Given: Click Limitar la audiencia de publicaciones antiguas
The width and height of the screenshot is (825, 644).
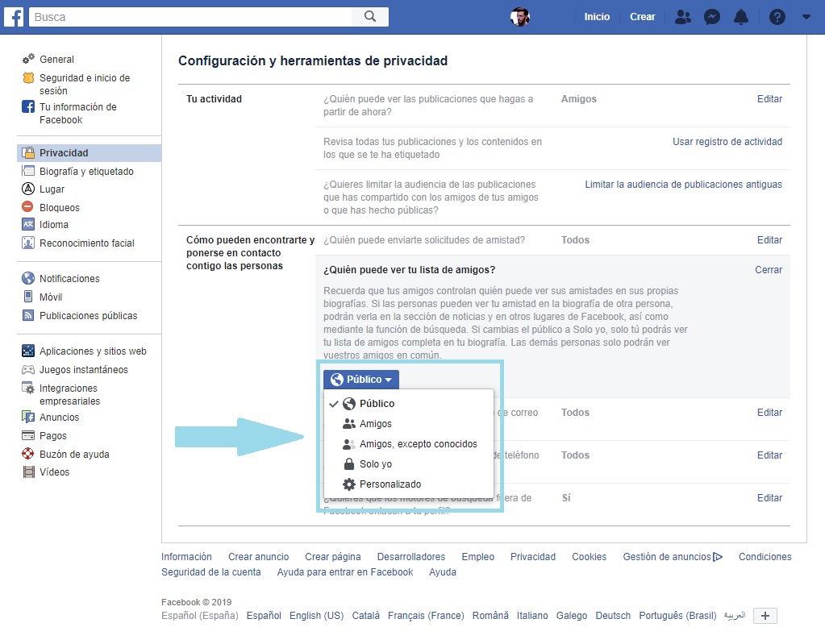Looking at the screenshot, I should tap(683, 184).
